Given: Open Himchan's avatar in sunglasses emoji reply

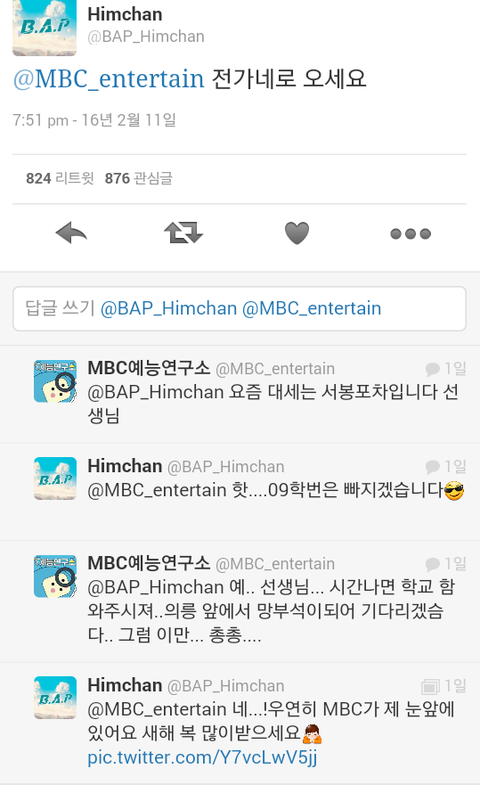Looking at the screenshot, I should click(x=55, y=478).
